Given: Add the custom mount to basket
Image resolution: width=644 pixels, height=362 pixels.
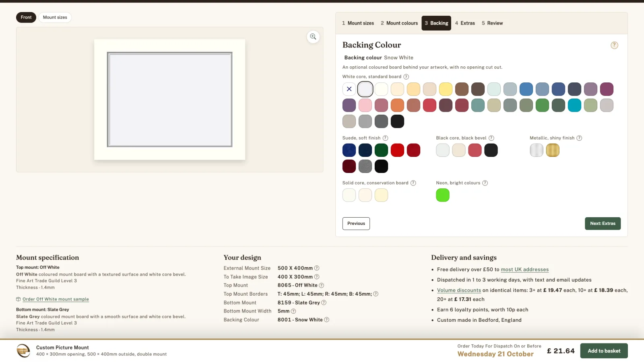Looking at the screenshot, I should pos(604,351).
